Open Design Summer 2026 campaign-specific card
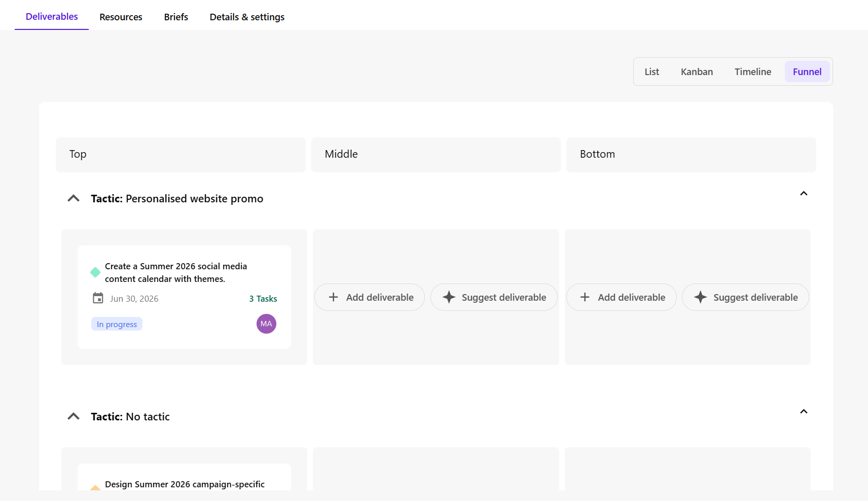 (184, 477)
